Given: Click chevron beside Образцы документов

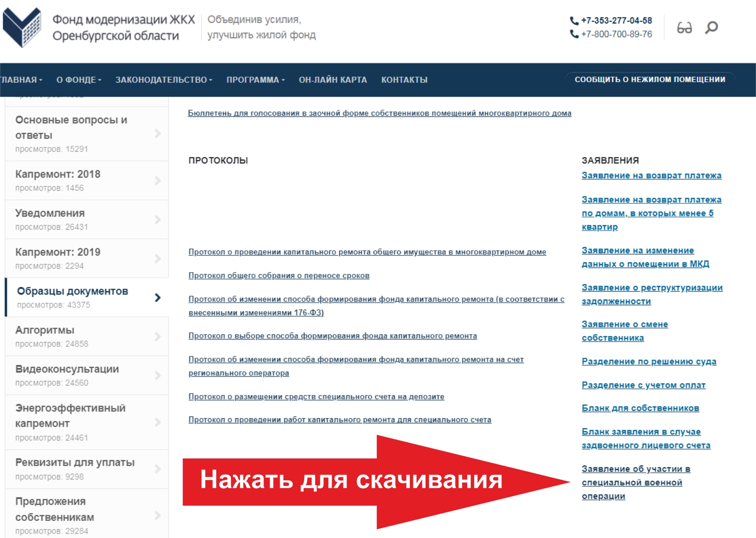Looking at the screenshot, I should (158, 297).
